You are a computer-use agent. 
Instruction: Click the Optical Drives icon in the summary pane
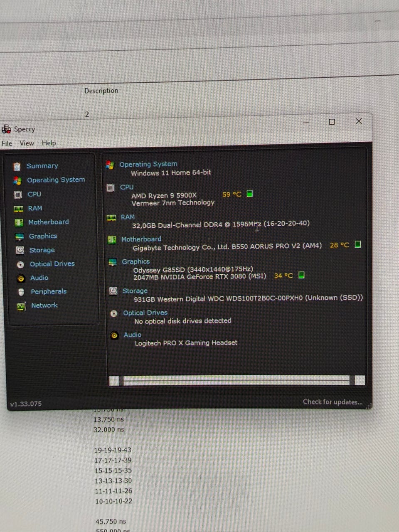(x=114, y=313)
